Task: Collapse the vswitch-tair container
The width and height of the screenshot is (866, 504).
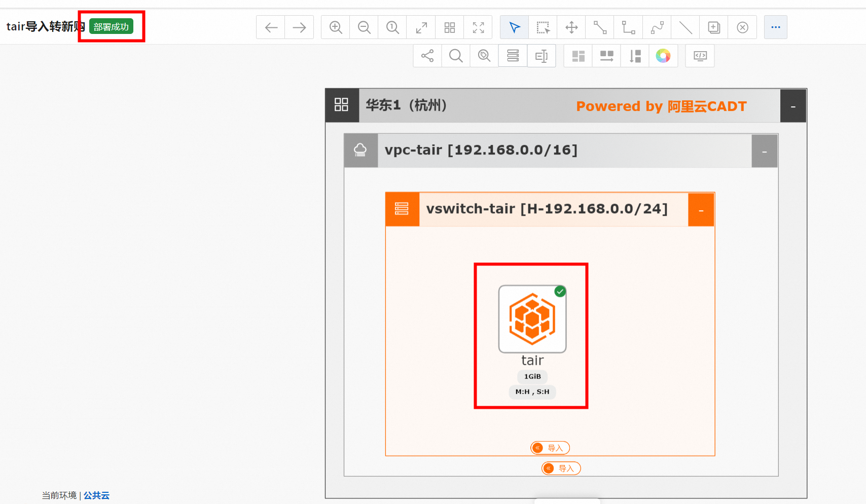Action: 701,209
